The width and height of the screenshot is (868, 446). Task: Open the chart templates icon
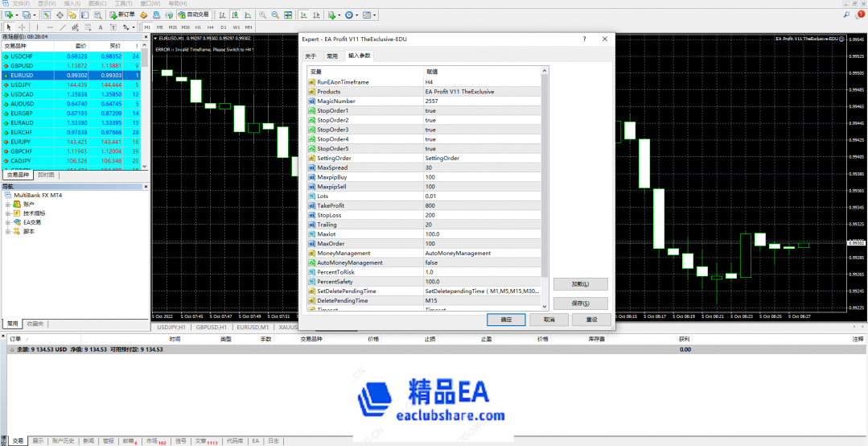coord(367,15)
